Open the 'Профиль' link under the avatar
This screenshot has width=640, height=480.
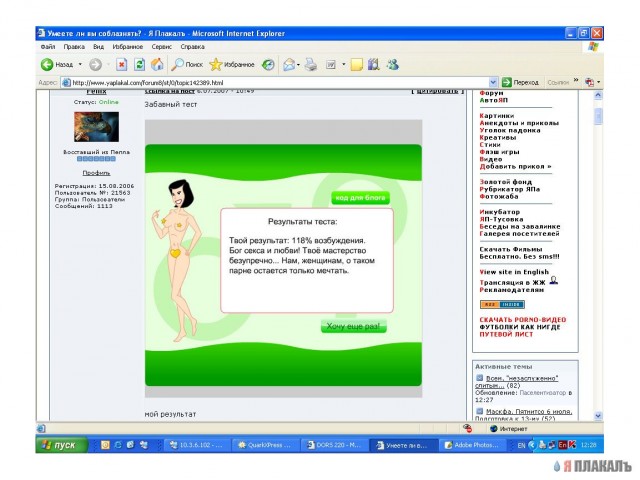click(96, 172)
